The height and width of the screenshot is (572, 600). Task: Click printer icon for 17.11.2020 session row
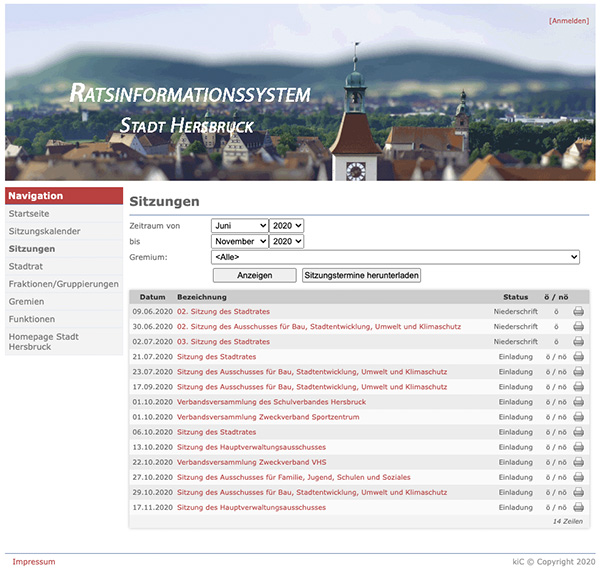pos(578,507)
